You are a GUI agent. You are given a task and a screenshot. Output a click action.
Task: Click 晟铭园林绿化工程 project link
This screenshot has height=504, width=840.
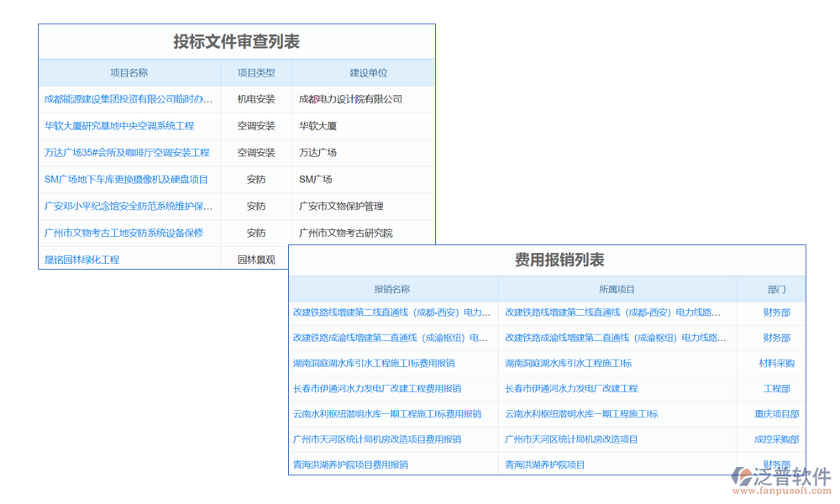pos(82,260)
